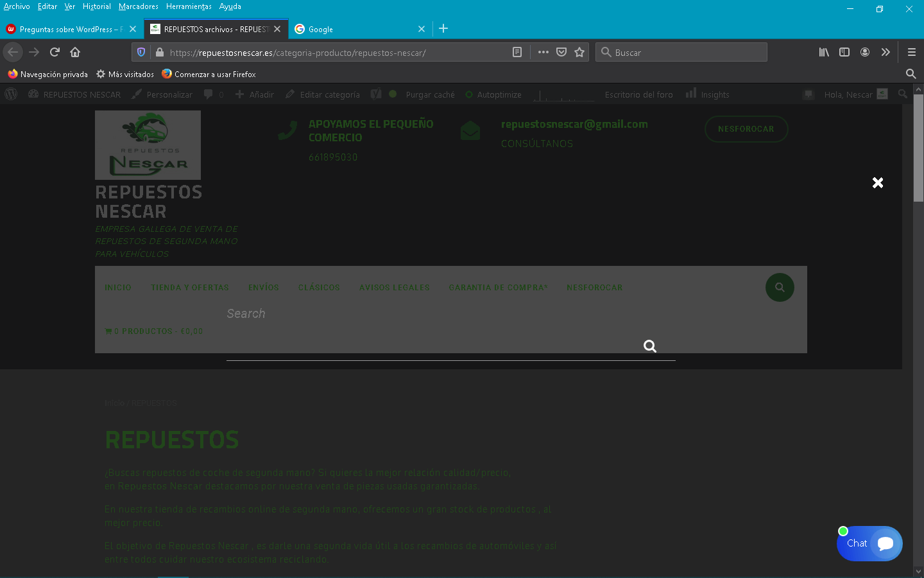Open CLÁSICOS menu item
This screenshot has height=578, width=924.
point(319,288)
